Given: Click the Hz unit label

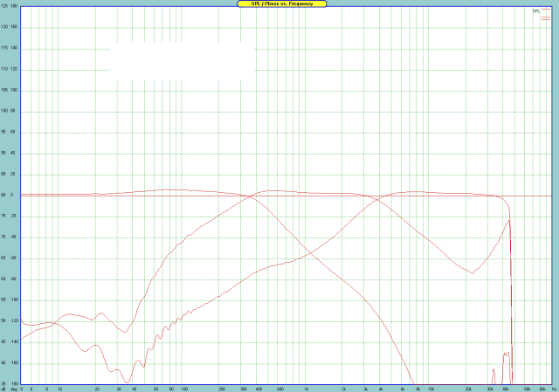Looking at the screenshot, I should (554, 389).
